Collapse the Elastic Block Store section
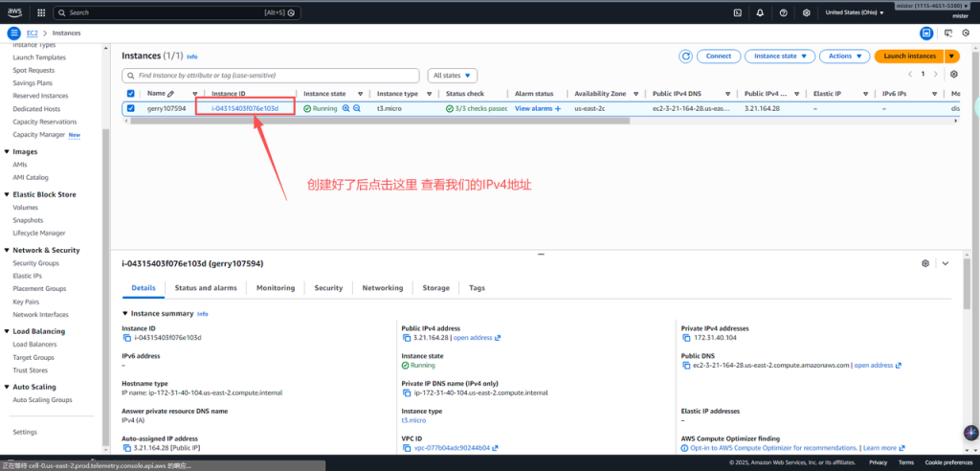The width and height of the screenshot is (980, 471). 7,194
